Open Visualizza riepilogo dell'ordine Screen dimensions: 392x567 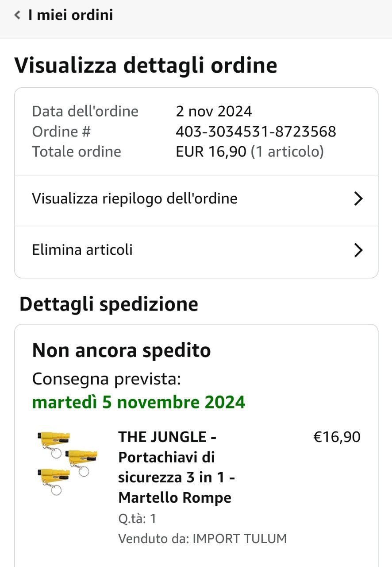click(x=196, y=199)
